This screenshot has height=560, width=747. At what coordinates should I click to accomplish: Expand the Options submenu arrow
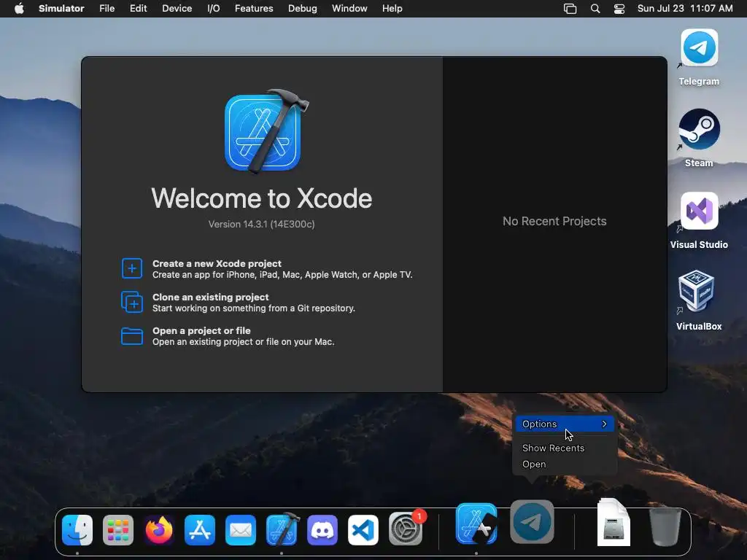[x=605, y=424]
